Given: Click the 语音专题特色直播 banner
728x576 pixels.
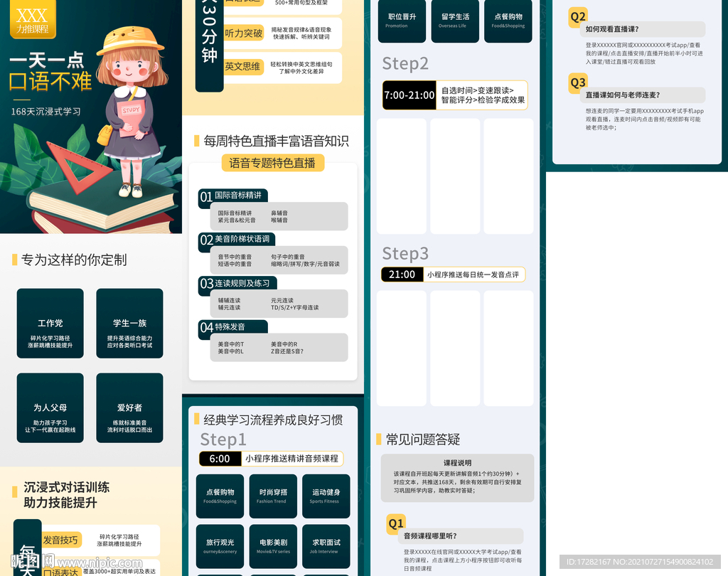Looking at the screenshot, I should [272, 163].
